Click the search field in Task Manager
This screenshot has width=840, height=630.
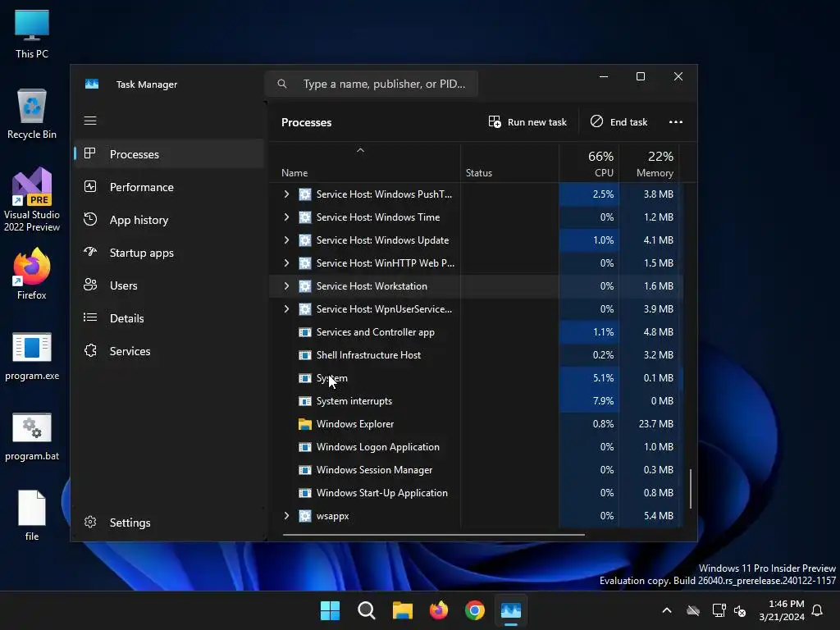click(372, 84)
